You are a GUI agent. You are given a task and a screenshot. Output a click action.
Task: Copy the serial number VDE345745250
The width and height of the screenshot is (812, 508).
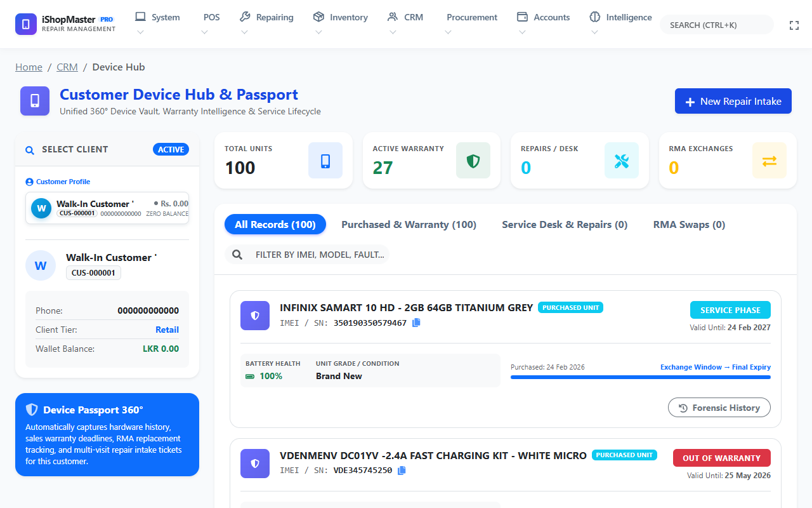402,471
